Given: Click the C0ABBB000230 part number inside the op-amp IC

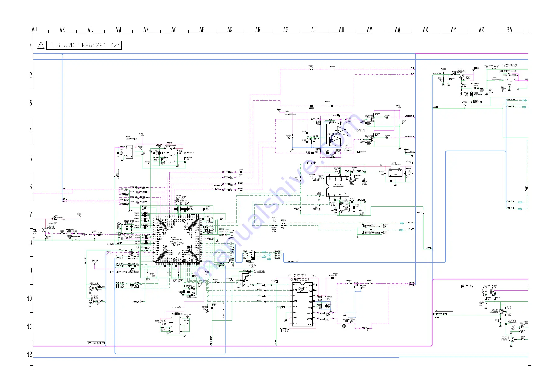Looking at the screenshot, I should [x=336, y=134].
